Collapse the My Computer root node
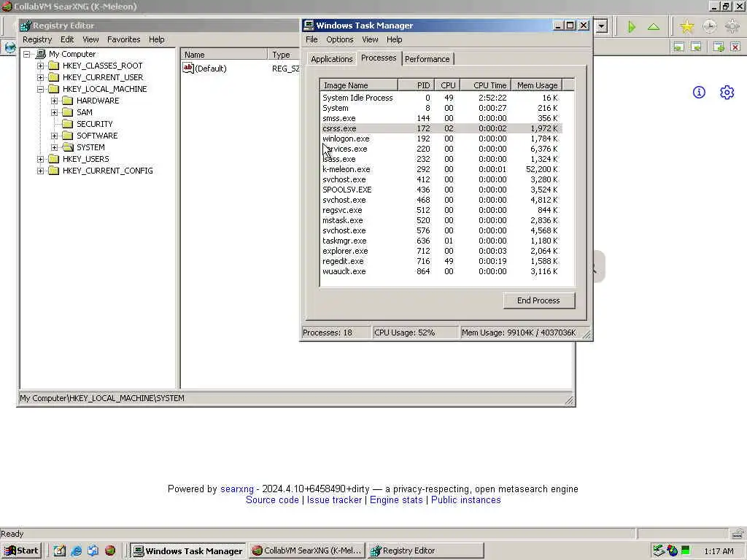The height and width of the screenshot is (560, 747). 27,54
